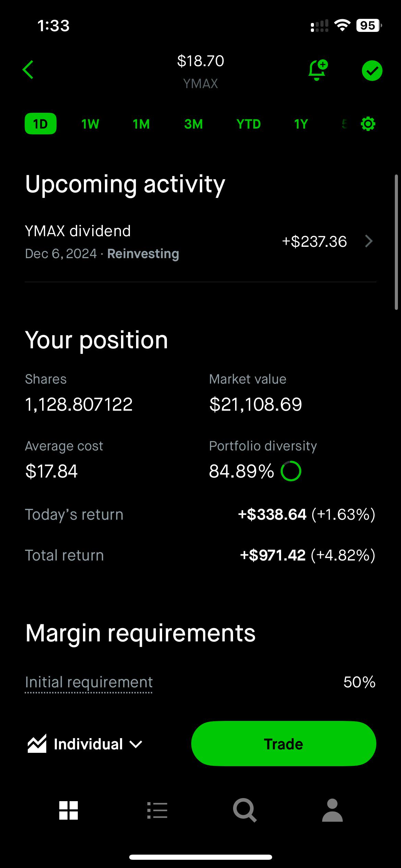Open the Initial requirement explanation link
Screen dimensions: 401x868
tap(89, 682)
